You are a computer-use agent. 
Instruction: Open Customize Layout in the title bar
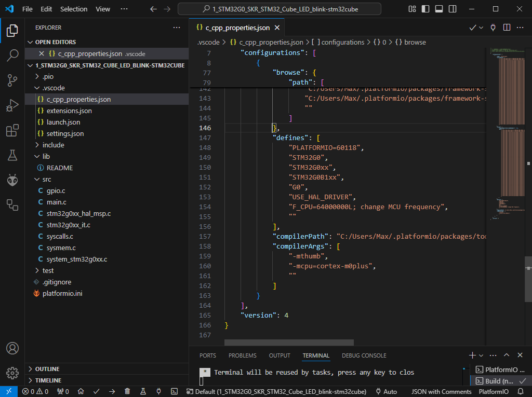(x=412, y=9)
